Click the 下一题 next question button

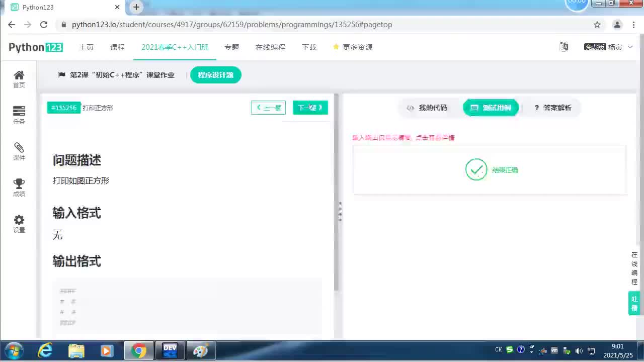coord(310,108)
